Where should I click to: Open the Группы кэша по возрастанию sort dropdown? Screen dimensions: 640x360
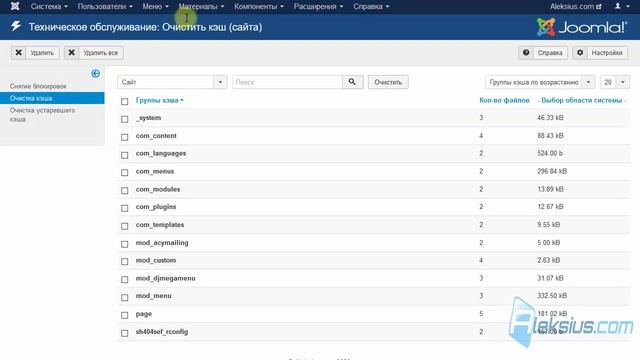[540, 82]
